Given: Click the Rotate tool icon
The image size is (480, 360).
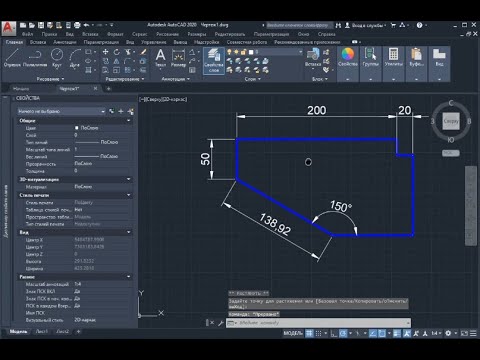Looking at the screenshot, I should [116, 52].
